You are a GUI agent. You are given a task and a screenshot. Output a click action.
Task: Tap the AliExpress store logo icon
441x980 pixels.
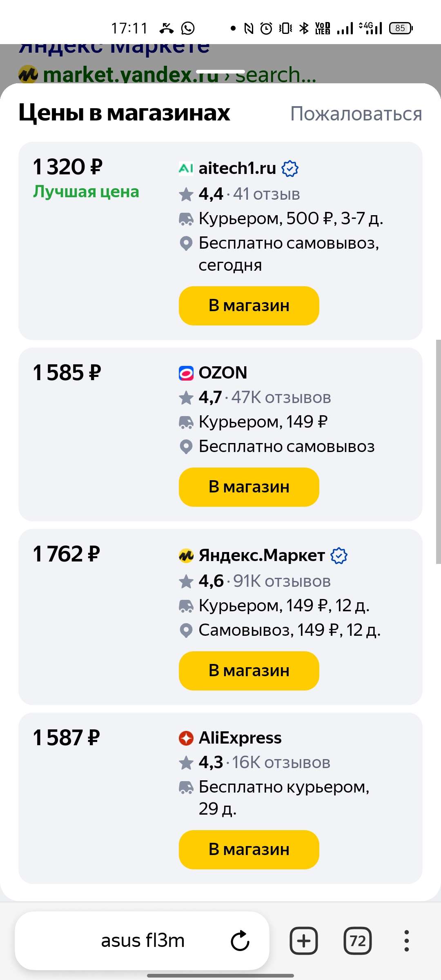click(186, 738)
